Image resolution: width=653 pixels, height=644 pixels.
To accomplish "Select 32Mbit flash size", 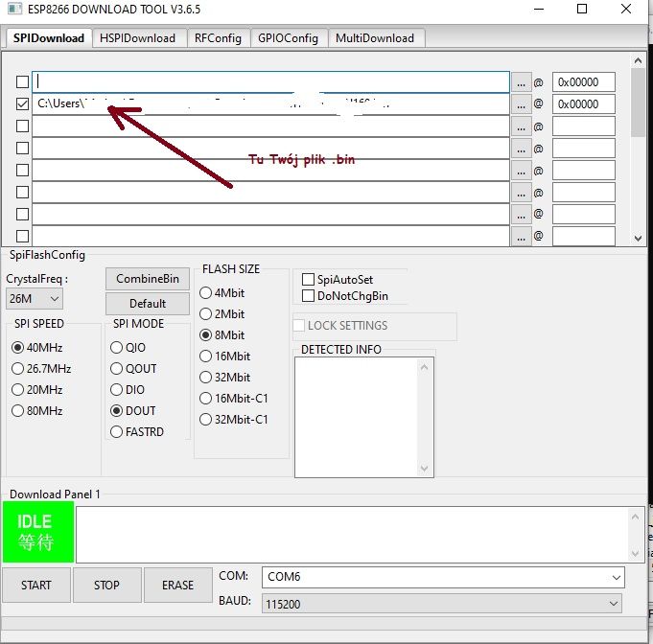I will pos(225,378).
